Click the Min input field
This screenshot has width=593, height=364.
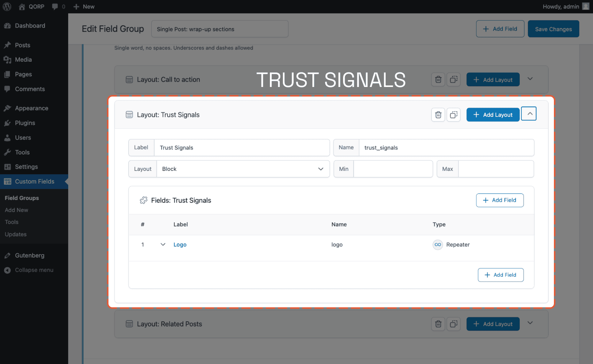393,169
